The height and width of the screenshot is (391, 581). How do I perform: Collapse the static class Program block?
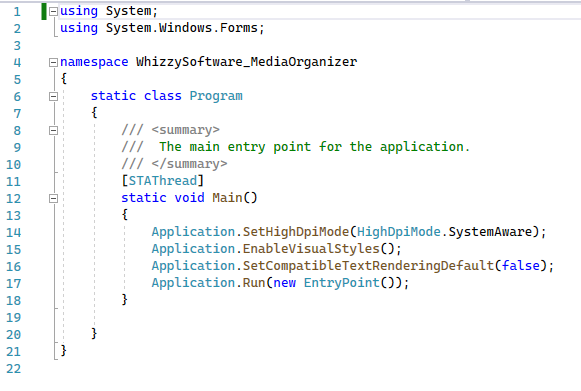53,96
